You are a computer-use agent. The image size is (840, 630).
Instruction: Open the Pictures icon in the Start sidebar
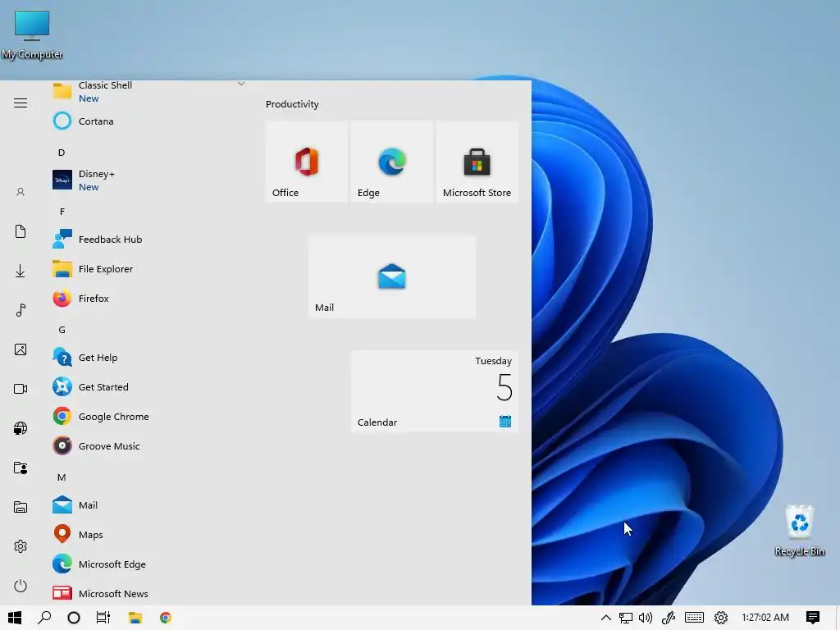point(21,349)
